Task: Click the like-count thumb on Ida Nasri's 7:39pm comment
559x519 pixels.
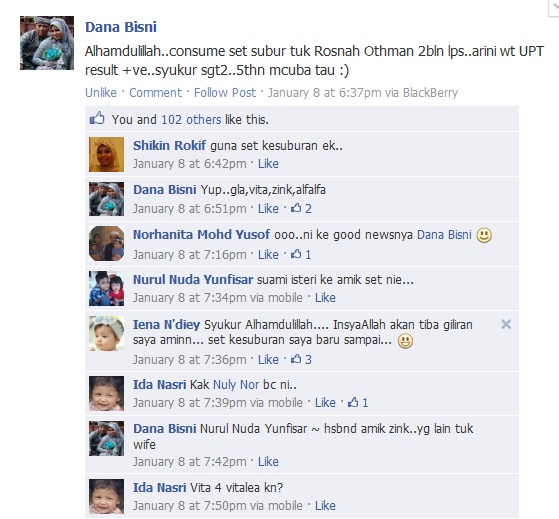Action: [x=353, y=402]
